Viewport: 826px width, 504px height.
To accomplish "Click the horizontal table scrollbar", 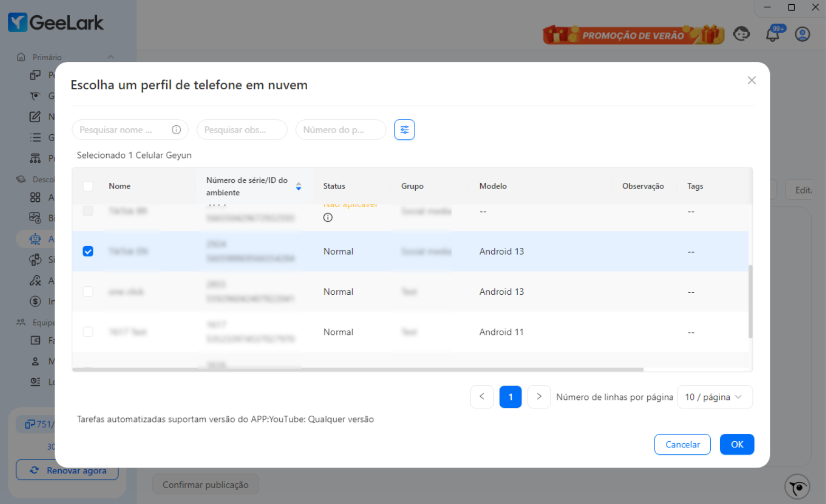I will click(x=358, y=369).
